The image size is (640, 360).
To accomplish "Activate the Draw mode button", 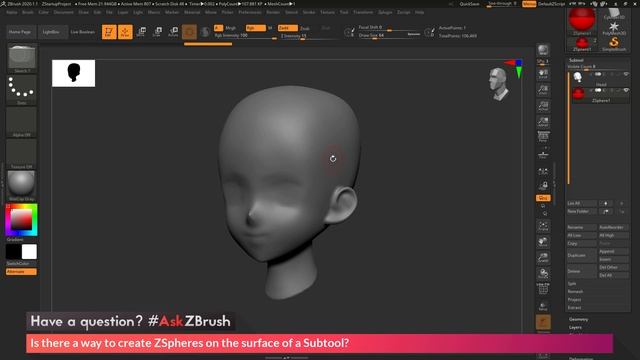I will click(125, 32).
